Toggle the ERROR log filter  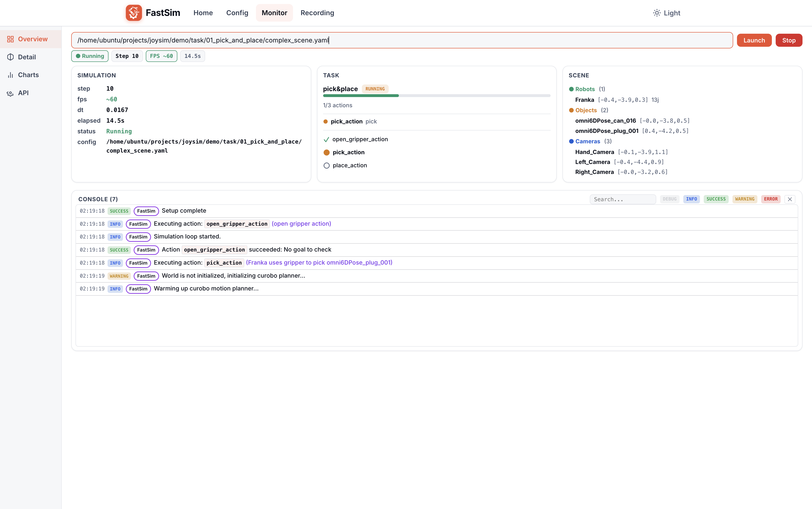click(771, 199)
